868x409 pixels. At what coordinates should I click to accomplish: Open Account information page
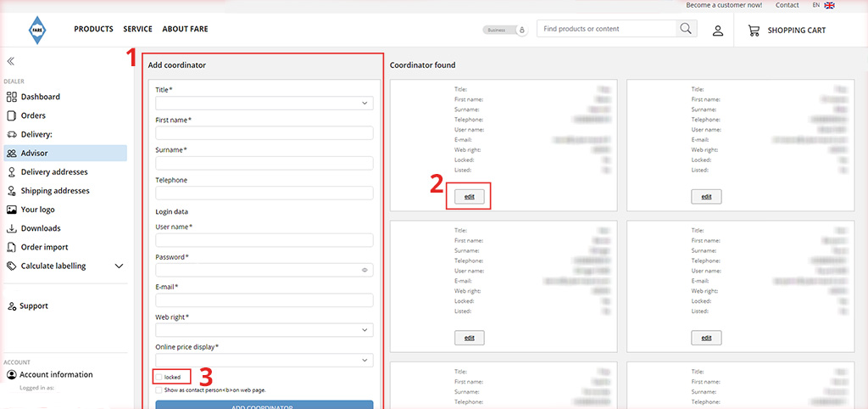point(57,375)
